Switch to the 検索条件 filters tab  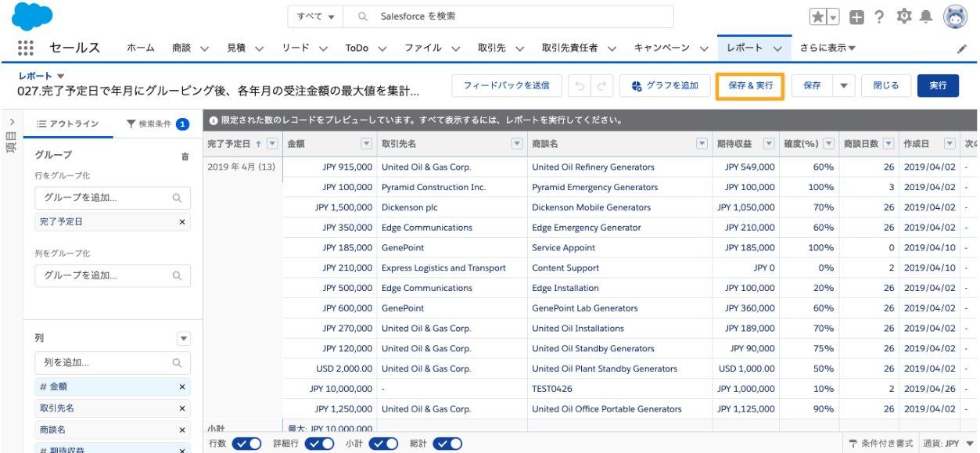[157, 124]
